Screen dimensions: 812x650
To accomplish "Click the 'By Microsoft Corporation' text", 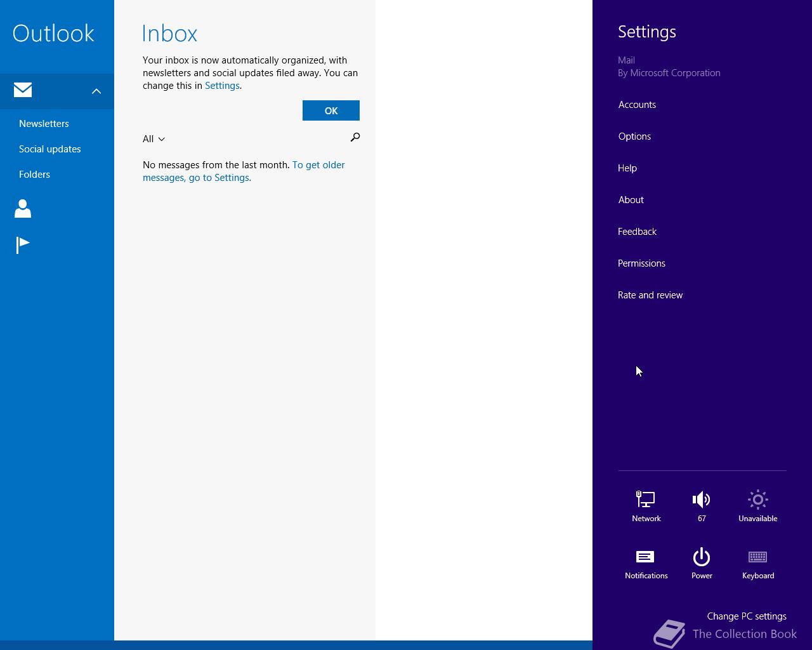I will click(669, 73).
